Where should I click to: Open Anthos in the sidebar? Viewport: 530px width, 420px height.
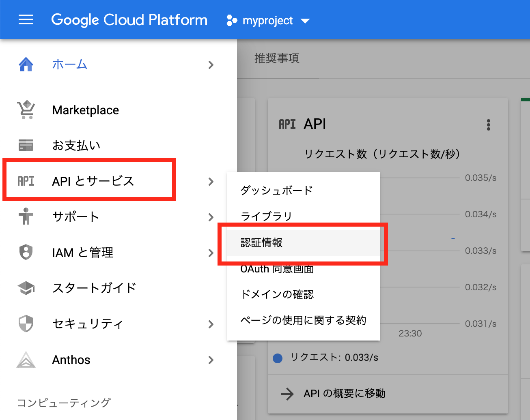tap(71, 360)
